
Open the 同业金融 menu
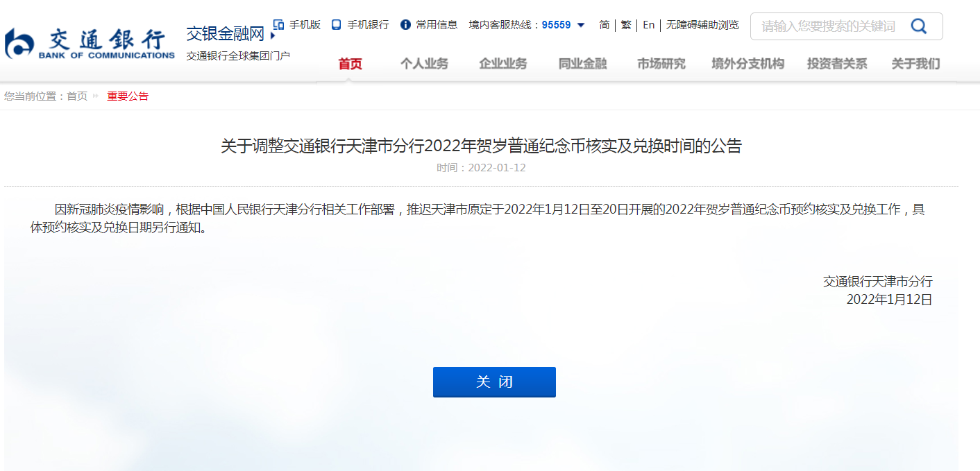(x=583, y=64)
